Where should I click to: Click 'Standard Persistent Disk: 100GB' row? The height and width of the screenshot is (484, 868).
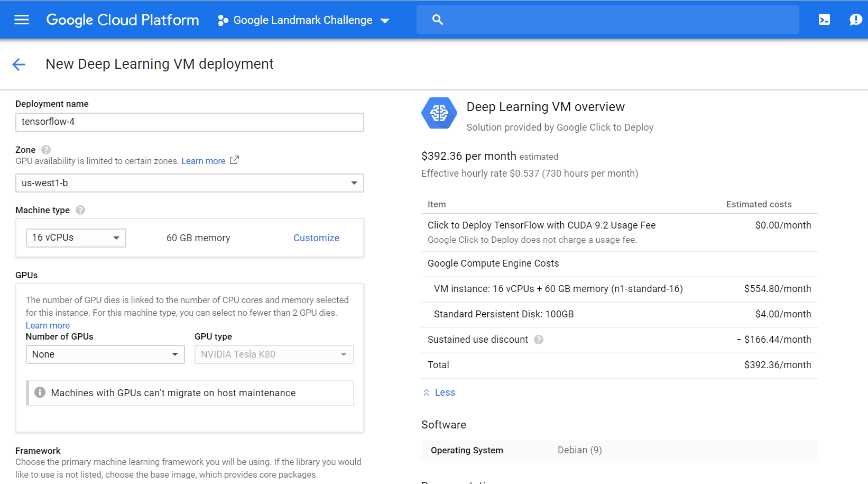coord(620,315)
